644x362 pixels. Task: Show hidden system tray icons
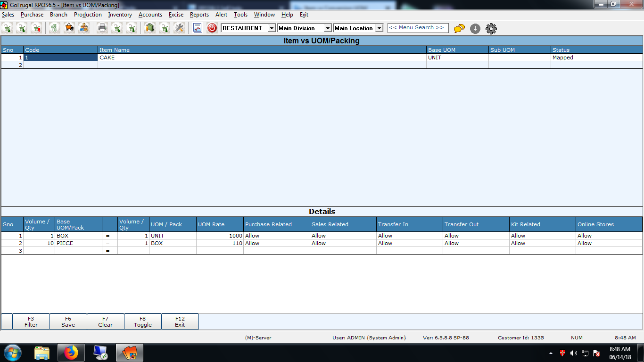pyautogui.click(x=551, y=353)
